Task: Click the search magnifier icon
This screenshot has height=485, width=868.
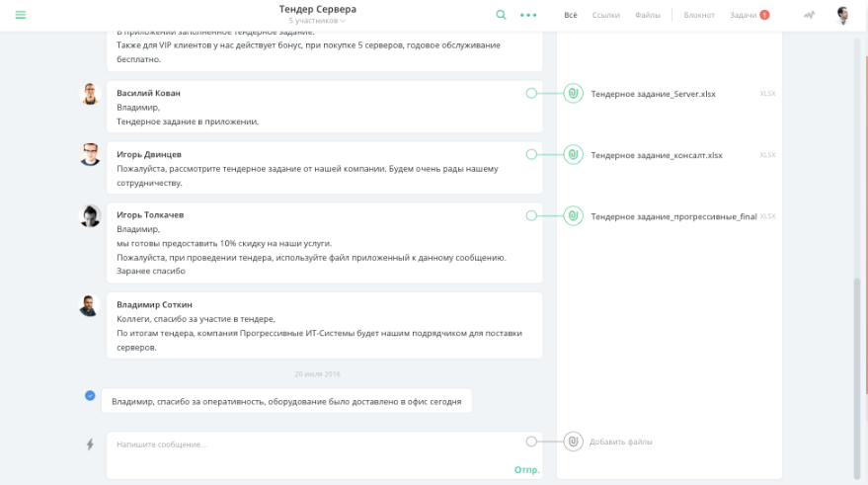Action: click(501, 15)
